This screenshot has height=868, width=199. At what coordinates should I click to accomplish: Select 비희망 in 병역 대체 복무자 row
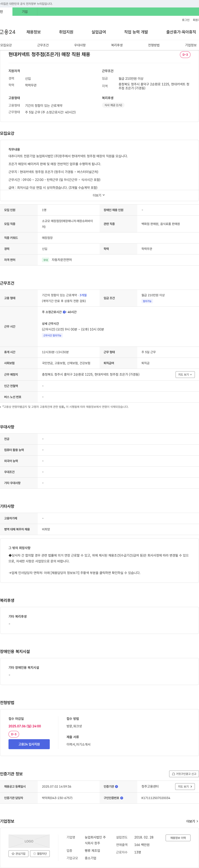pyautogui.click(x=46, y=529)
